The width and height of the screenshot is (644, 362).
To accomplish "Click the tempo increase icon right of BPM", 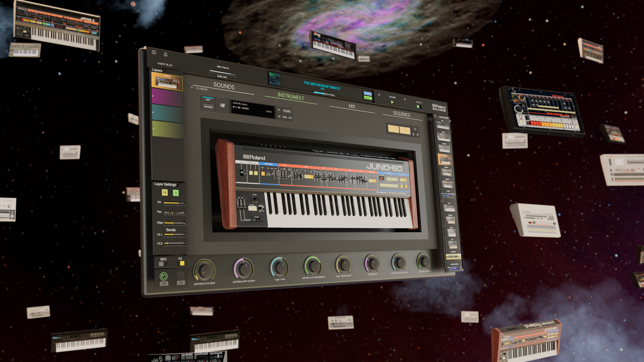I will coord(405,99).
